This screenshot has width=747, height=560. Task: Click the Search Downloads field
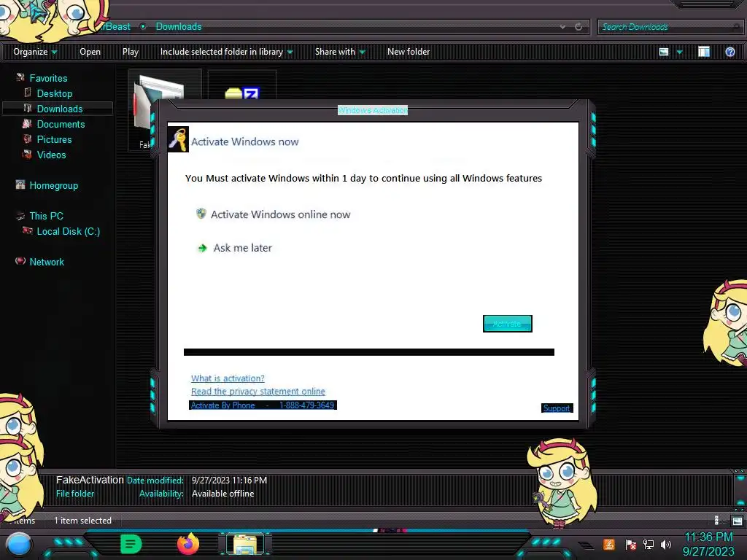click(670, 27)
